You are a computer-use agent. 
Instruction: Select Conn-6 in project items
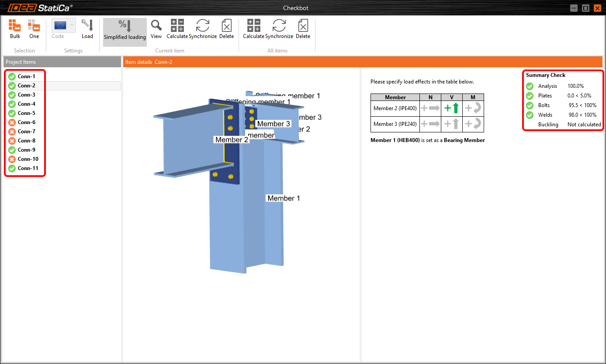coord(27,122)
